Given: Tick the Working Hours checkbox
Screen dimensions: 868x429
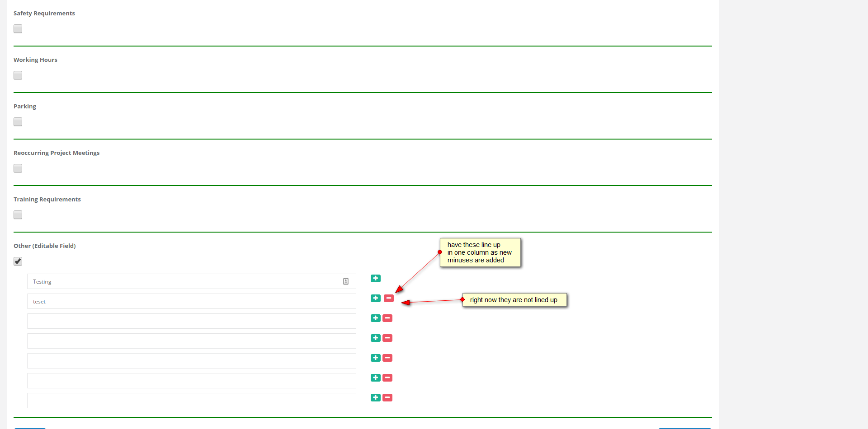Looking at the screenshot, I should click(x=18, y=75).
